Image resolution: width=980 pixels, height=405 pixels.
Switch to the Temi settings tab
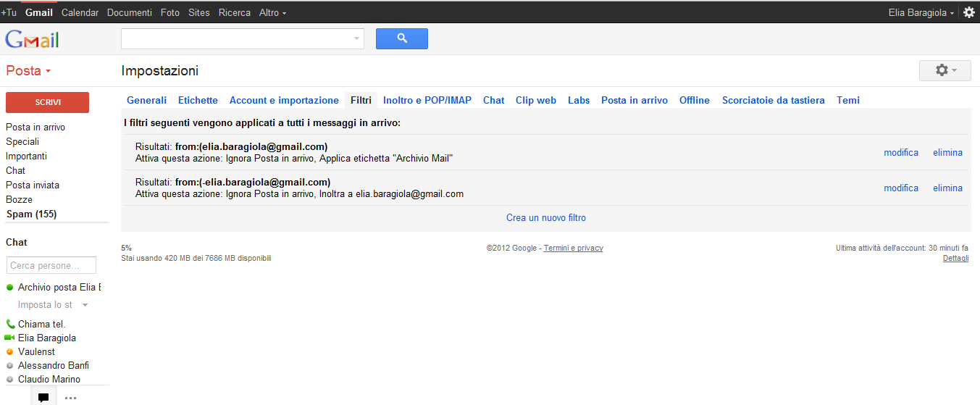click(x=848, y=100)
